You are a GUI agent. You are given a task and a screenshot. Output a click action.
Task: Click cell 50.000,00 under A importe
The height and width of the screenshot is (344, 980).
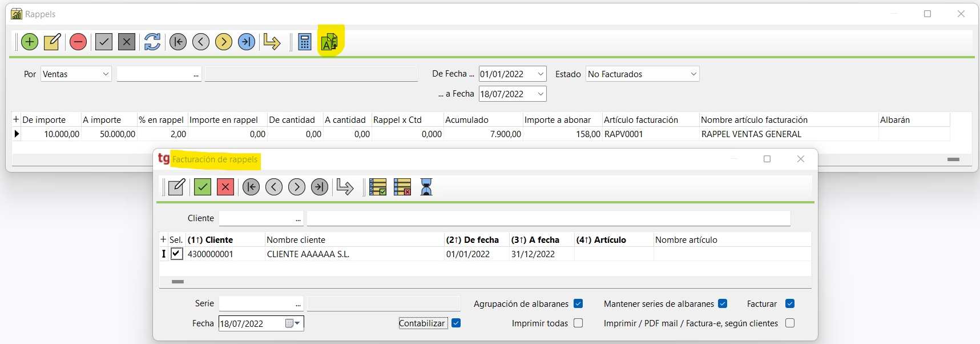click(x=109, y=134)
